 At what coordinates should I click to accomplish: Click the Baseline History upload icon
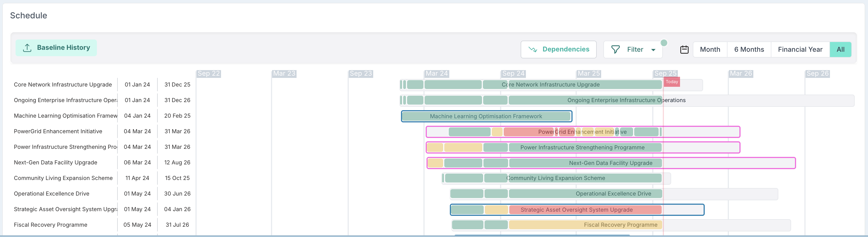[27, 48]
